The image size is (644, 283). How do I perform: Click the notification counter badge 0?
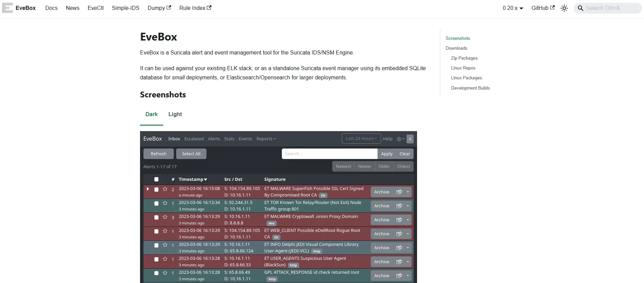point(410,139)
